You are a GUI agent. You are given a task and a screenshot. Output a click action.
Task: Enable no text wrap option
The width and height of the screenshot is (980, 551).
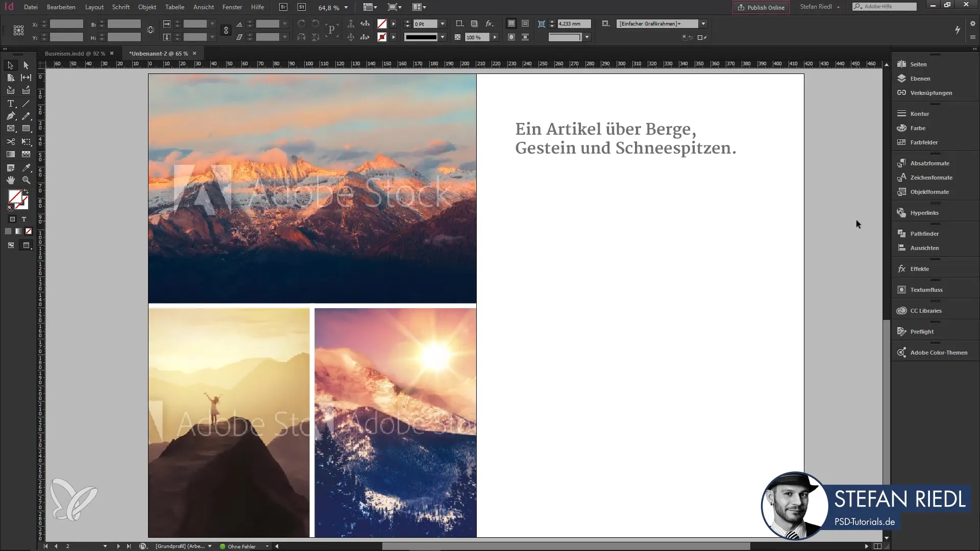(x=511, y=23)
